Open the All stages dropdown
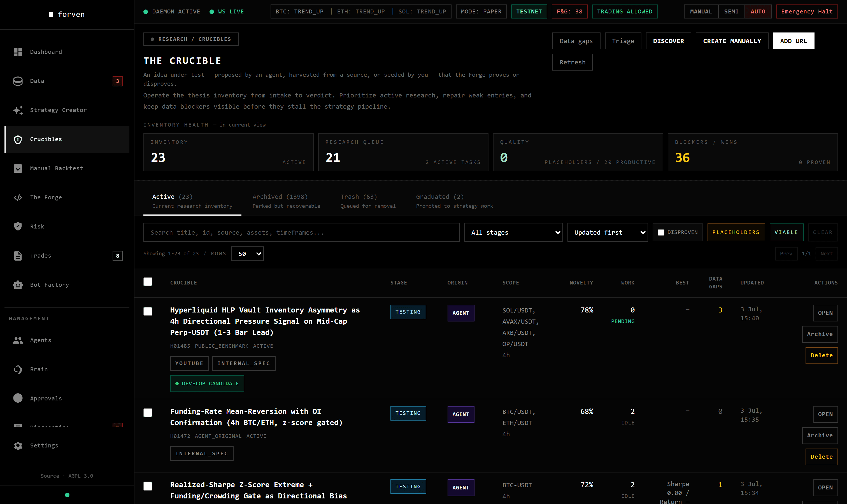The height and width of the screenshot is (504, 847). 513,233
